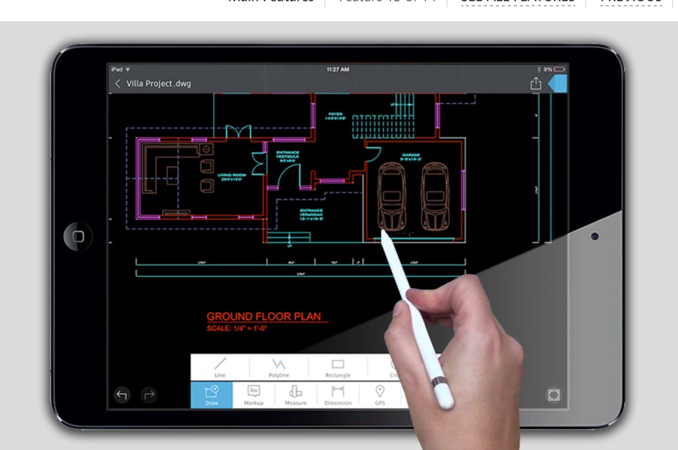
Task: Switch to the Draw tab
Action: click(211, 395)
